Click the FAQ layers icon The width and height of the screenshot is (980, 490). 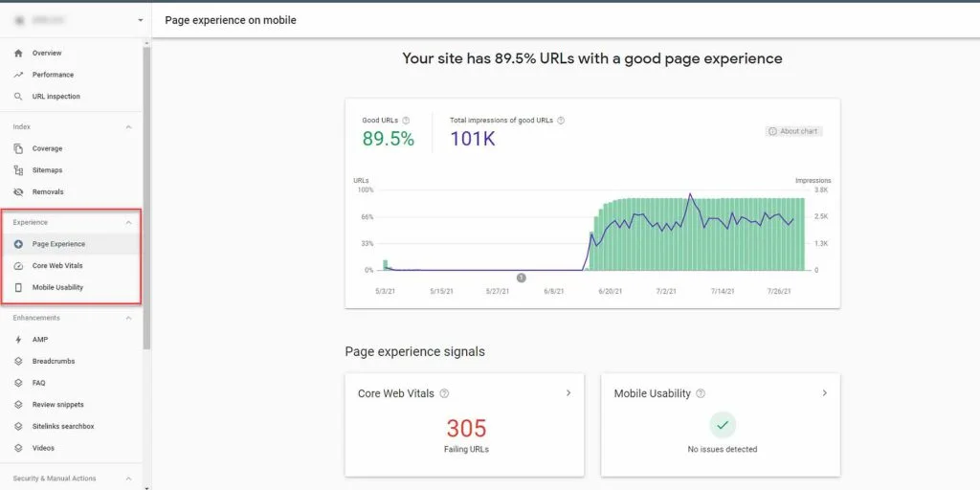pyautogui.click(x=18, y=383)
